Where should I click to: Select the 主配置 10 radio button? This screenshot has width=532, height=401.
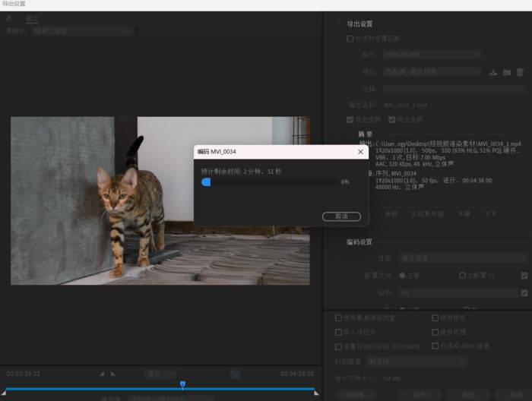[462, 275]
